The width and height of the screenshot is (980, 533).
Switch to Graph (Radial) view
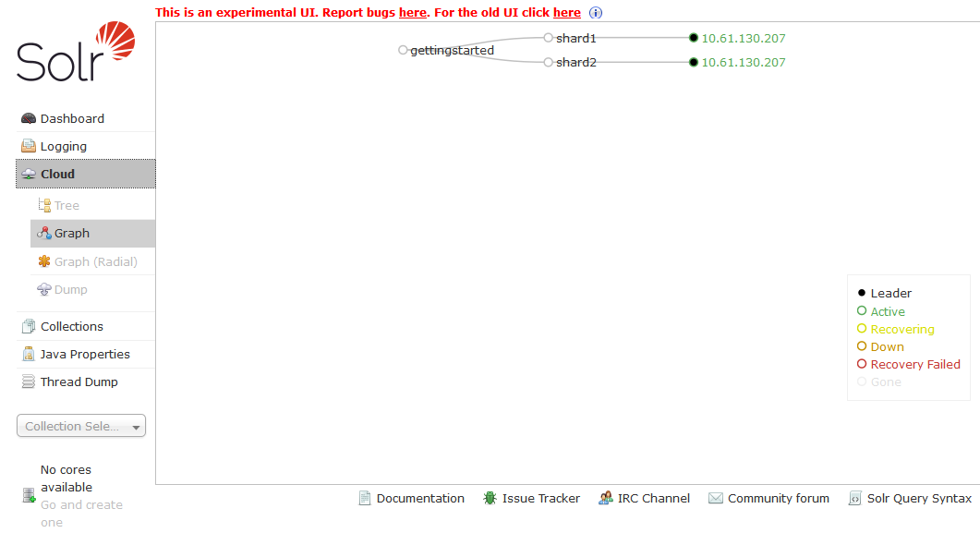click(x=92, y=261)
